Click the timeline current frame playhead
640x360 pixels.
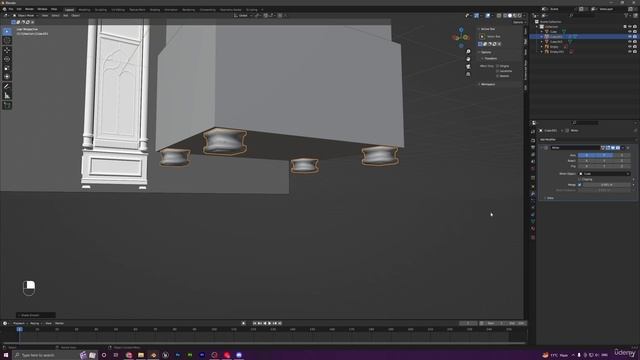19,329
